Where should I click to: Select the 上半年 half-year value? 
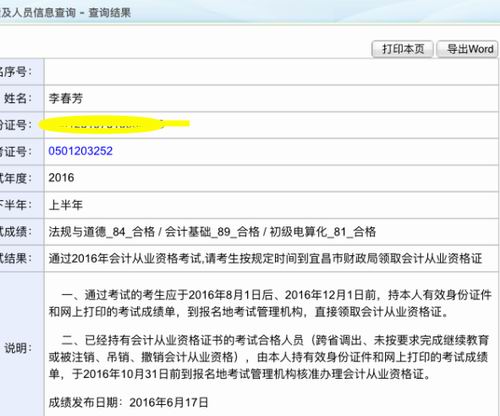point(66,205)
